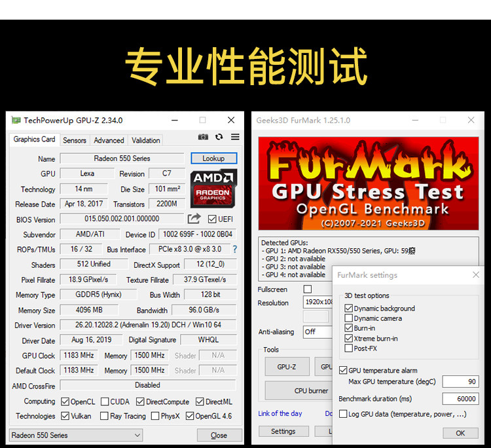The image size is (491, 448).
Task: Click the GPU-Z screenshot camera icon
Action: (x=203, y=137)
